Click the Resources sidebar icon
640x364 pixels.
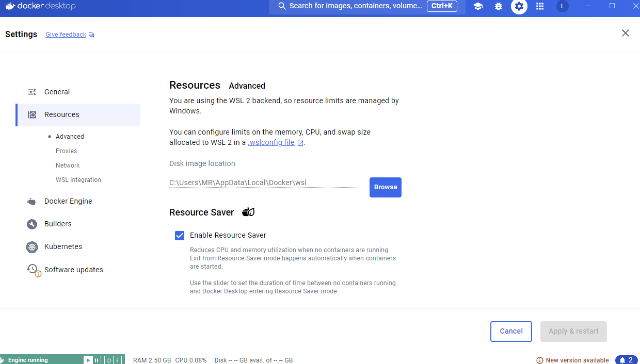click(32, 115)
